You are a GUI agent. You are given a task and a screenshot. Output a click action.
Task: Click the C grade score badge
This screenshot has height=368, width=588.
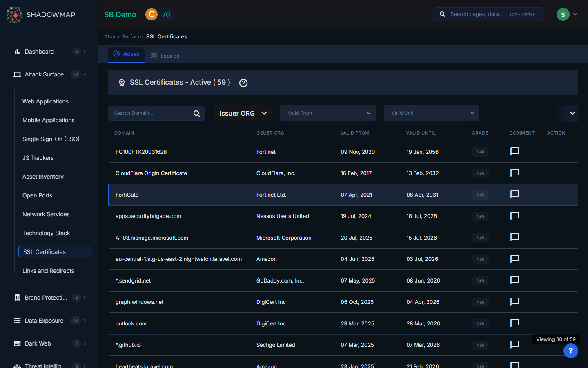click(x=151, y=14)
